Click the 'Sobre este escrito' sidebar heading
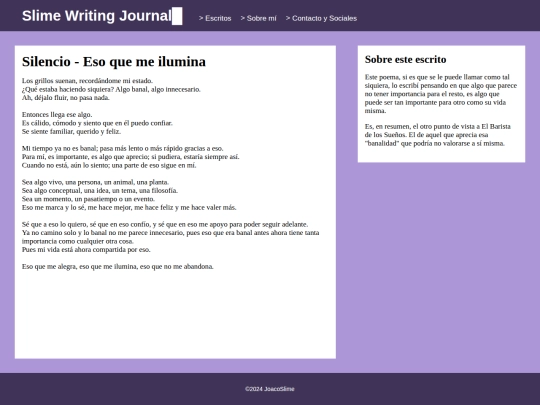Viewport: 540px width, 405px height. [x=405, y=59]
